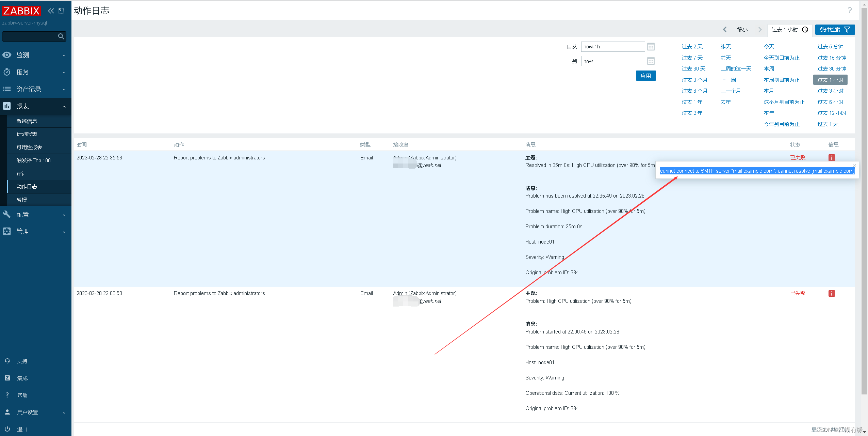Click the reports section icon
868x436 pixels.
pyautogui.click(x=7, y=106)
